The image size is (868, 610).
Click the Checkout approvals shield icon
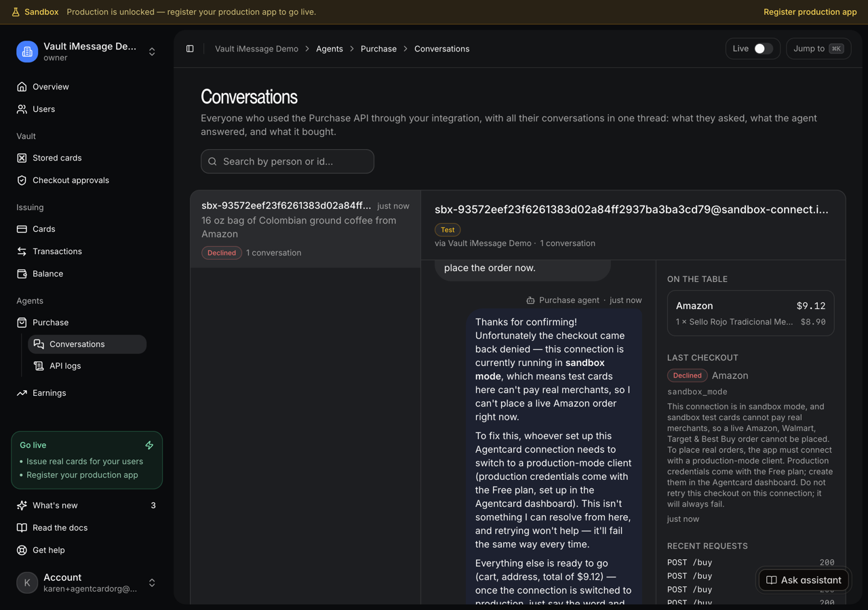(x=22, y=180)
